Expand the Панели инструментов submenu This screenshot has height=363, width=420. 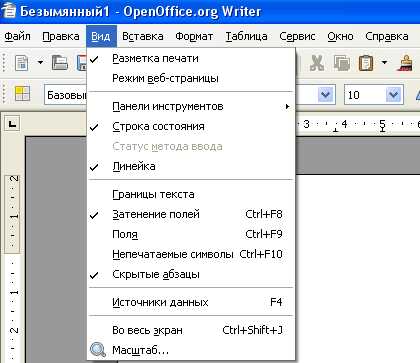(191, 107)
